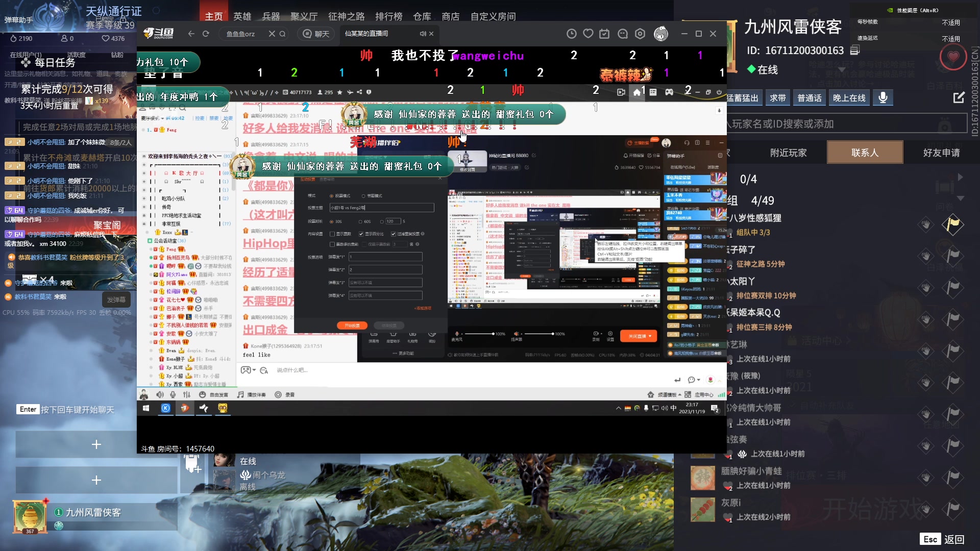Switch to the 好友申请 tab
Screen dimensions: 980x551
pos(941,153)
